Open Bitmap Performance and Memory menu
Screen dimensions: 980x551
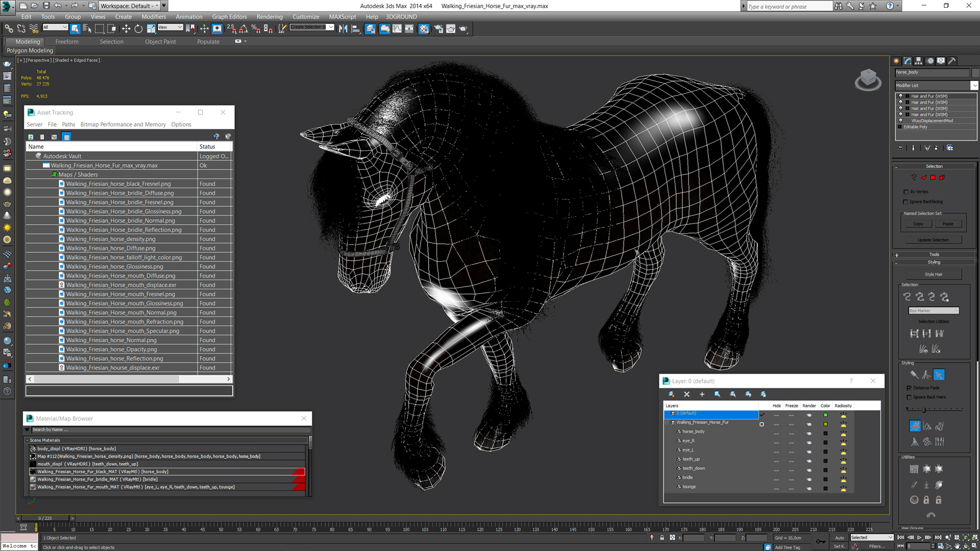coord(123,124)
